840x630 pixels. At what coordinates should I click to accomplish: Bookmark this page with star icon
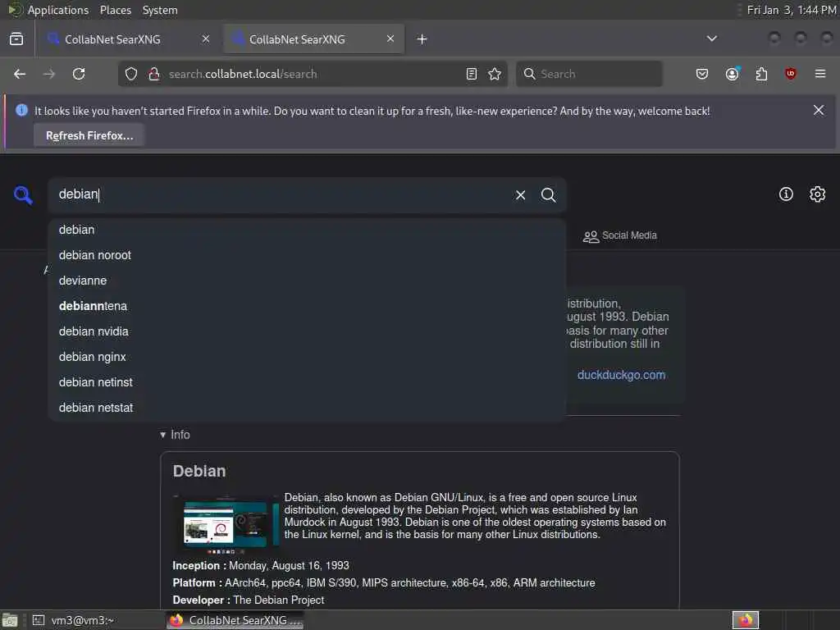tap(495, 74)
